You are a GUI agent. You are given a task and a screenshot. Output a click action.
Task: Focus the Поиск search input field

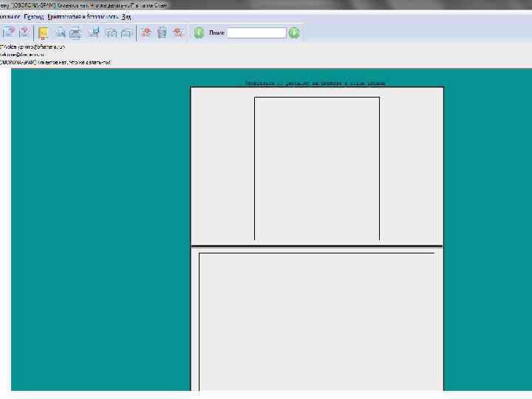tap(256, 33)
